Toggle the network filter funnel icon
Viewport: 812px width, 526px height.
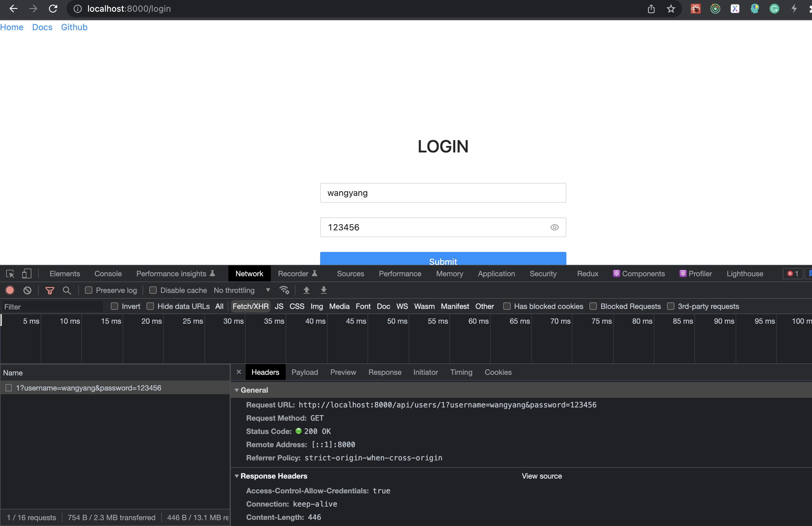(x=50, y=290)
